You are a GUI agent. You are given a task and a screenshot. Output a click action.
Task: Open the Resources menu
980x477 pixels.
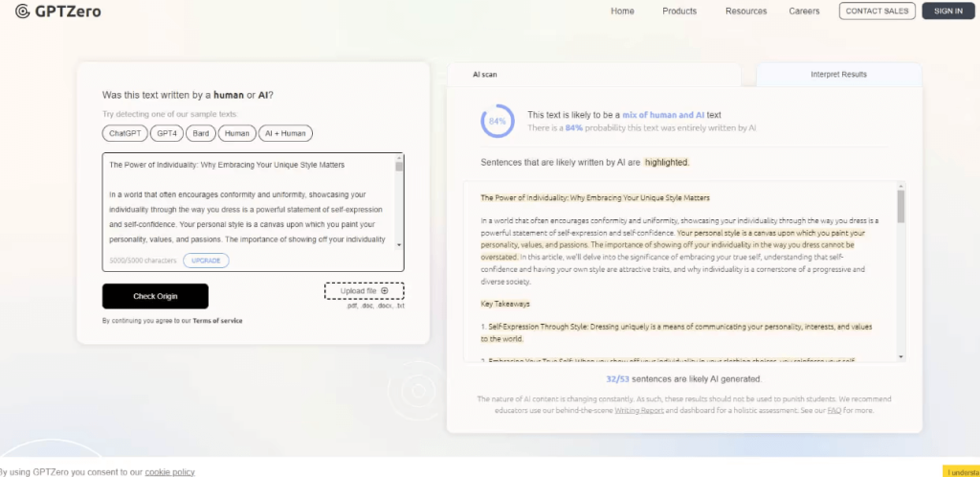pyautogui.click(x=746, y=11)
